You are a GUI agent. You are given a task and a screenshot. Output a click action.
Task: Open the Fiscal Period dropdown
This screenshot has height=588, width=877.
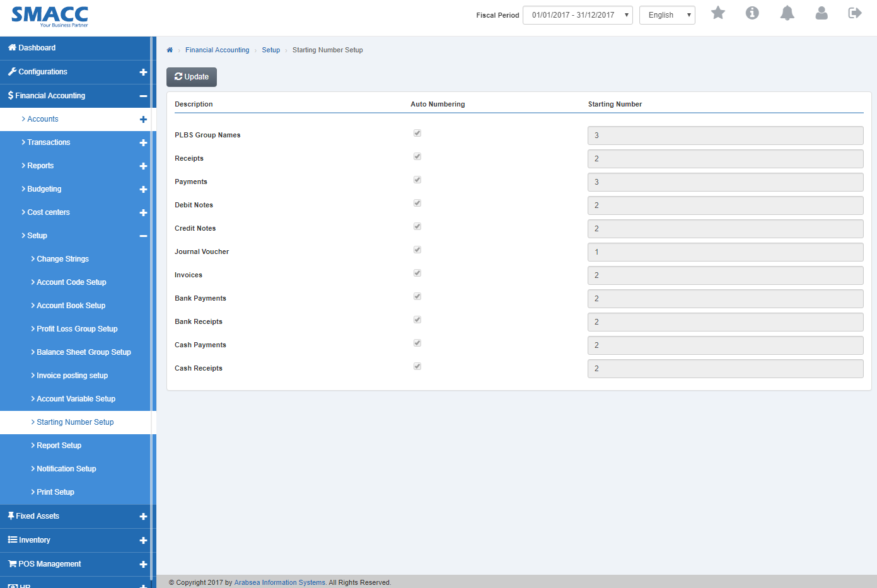(x=577, y=14)
